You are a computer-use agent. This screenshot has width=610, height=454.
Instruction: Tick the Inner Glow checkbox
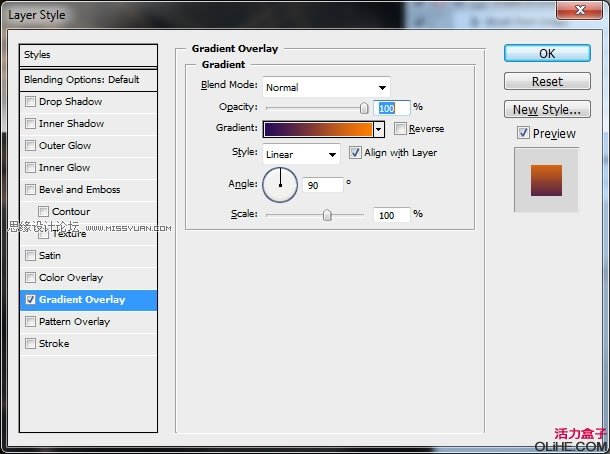point(30,168)
